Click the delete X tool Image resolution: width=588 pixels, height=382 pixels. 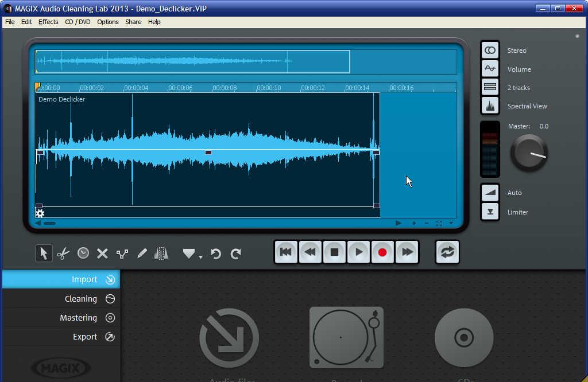pyautogui.click(x=102, y=254)
